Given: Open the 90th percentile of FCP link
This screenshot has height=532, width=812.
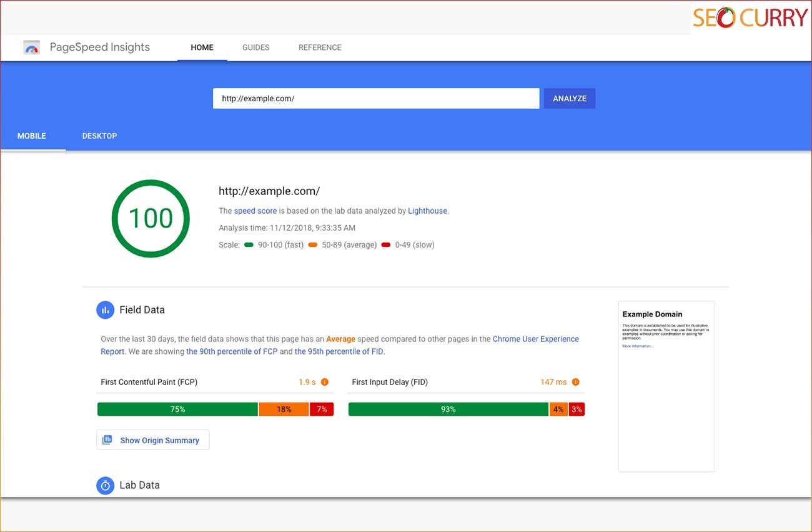Looking at the screenshot, I should (x=232, y=352).
